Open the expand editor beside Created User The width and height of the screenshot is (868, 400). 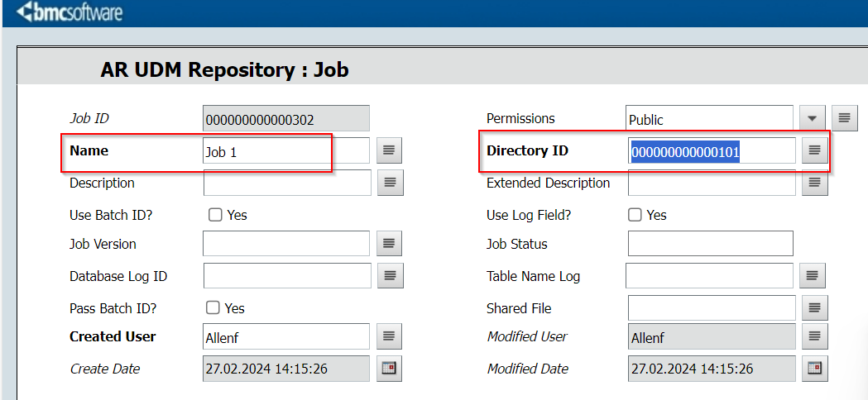click(x=389, y=336)
